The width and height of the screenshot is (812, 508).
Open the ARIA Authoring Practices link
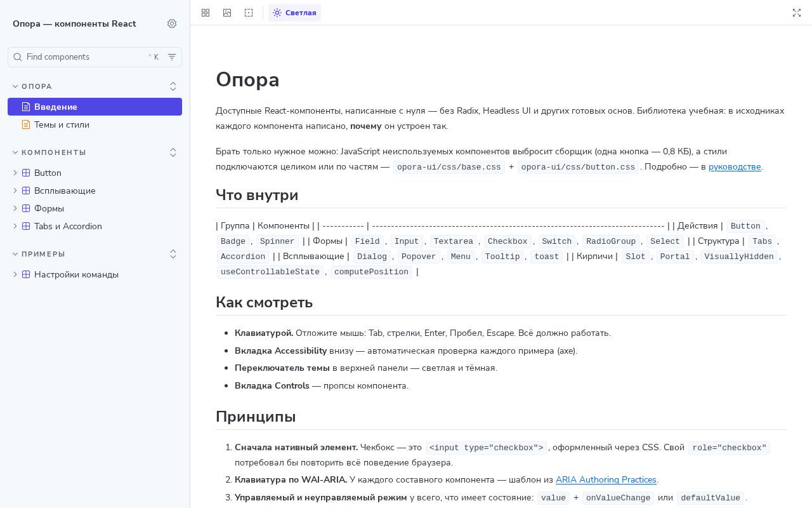[x=606, y=479]
